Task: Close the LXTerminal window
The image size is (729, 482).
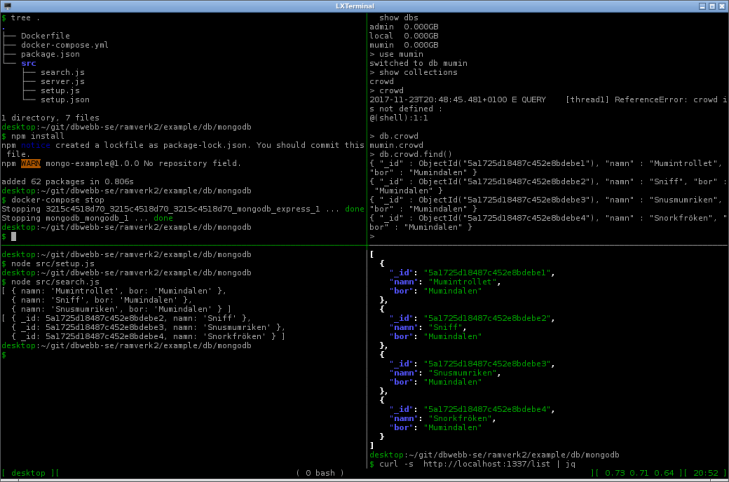Action: [x=722, y=6]
